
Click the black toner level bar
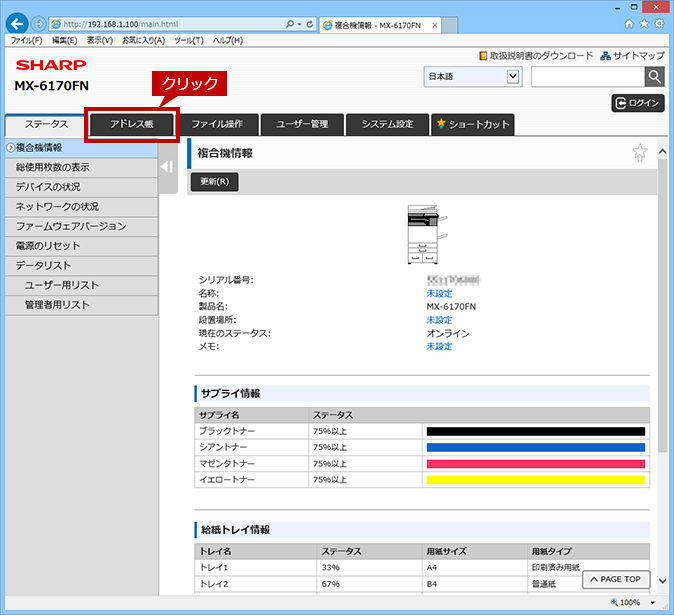pyautogui.click(x=536, y=431)
